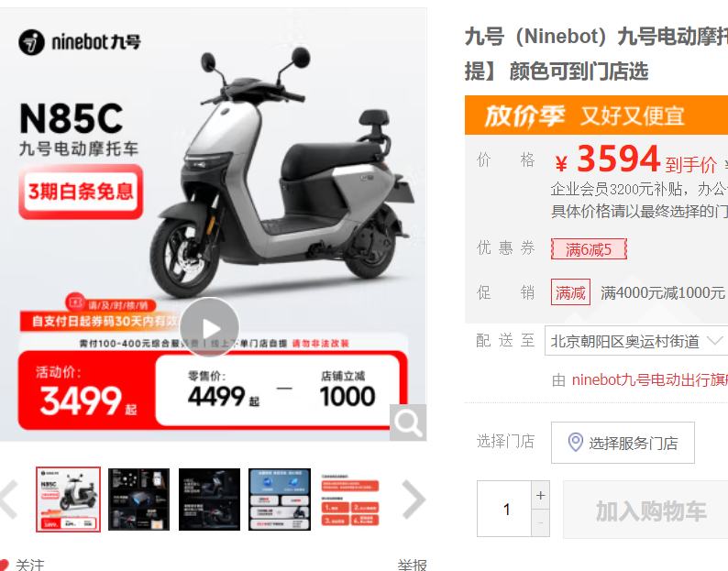
Task: Click the Ninebot logo on product image
Action: pyautogui.click(x=80, y=42)
